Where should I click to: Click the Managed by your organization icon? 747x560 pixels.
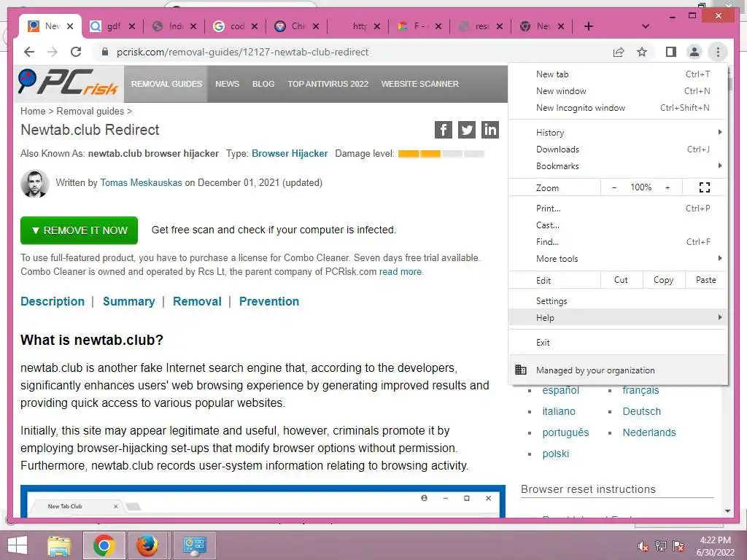click(521, 370)
